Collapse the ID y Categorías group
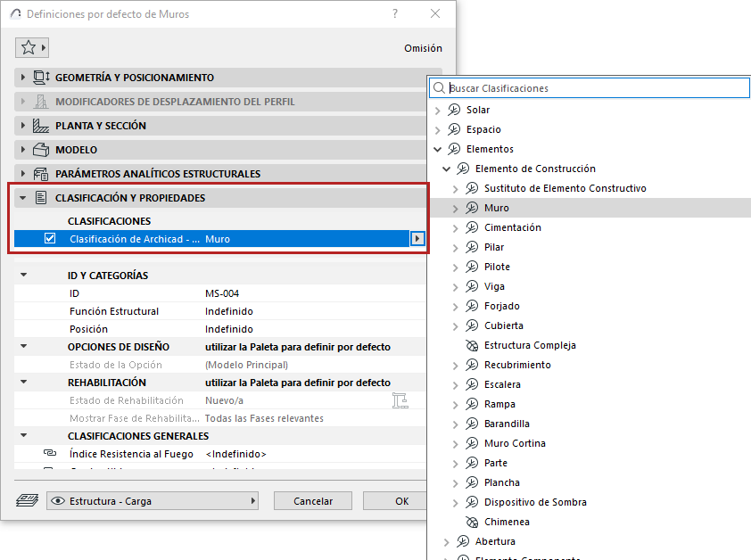This screenshot has height=560, width=751. tap(23, 275)
